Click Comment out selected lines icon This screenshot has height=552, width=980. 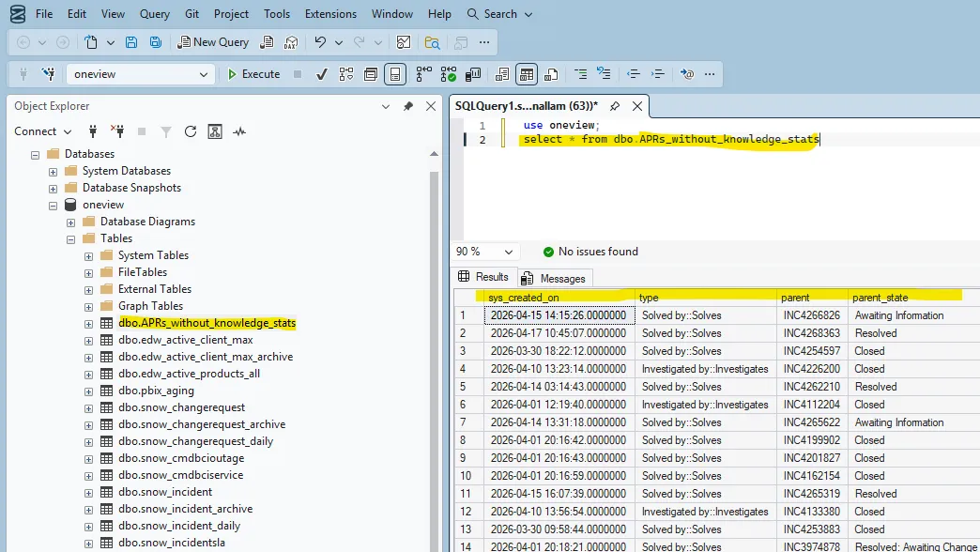coord(580,74)
